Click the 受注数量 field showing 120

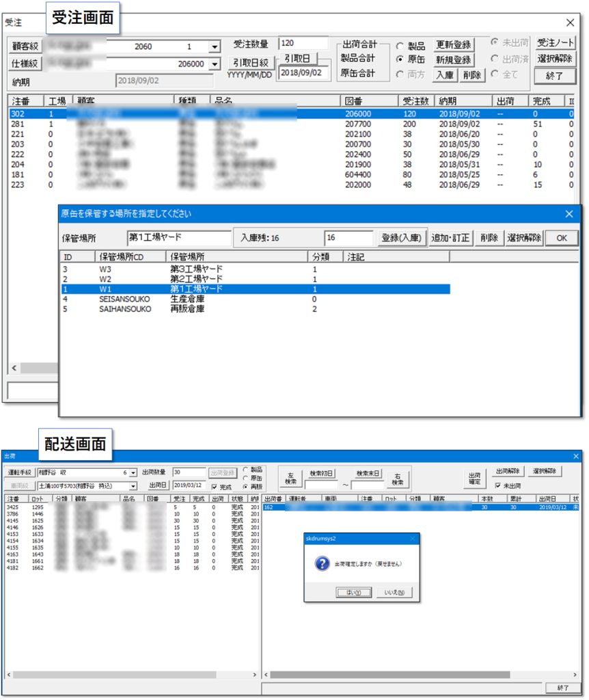pos(303,44)
